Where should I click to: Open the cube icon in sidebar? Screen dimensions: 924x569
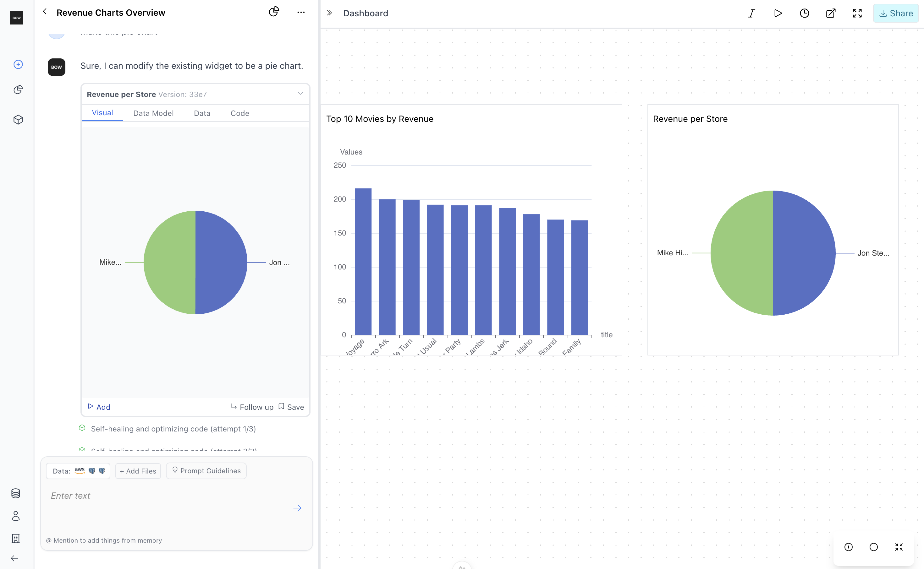(x=18, y=120)
